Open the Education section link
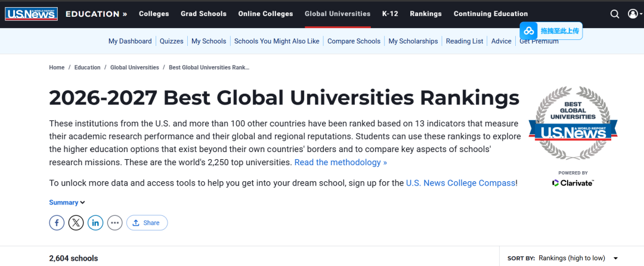This screenshot has width=644, height=266. (x=96, y=14)
